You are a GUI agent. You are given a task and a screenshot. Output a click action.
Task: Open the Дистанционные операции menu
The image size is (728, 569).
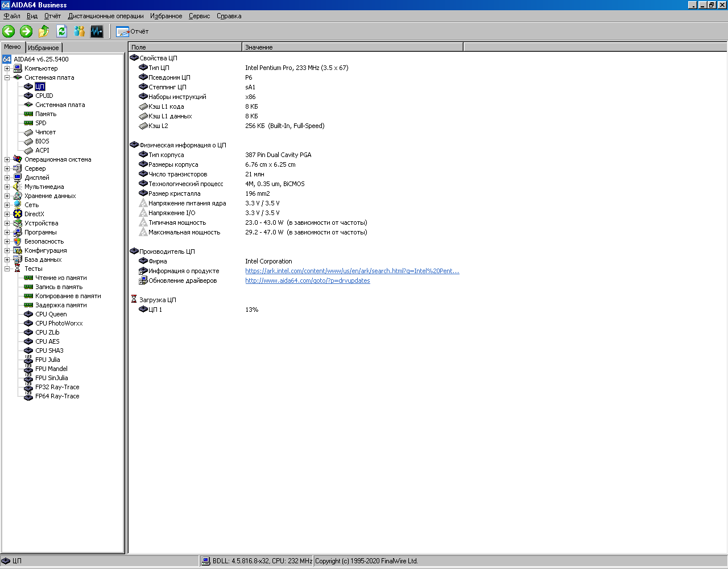coord(106,16)
